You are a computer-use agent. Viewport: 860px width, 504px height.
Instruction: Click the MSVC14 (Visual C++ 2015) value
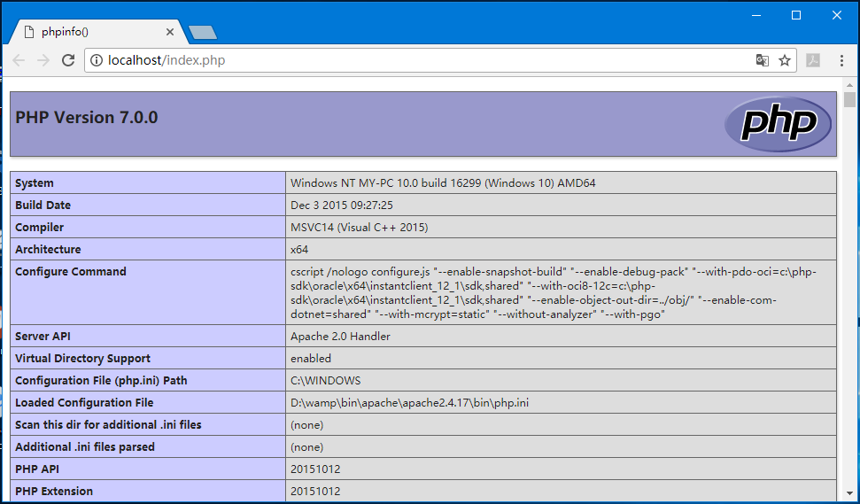[360, 227]
